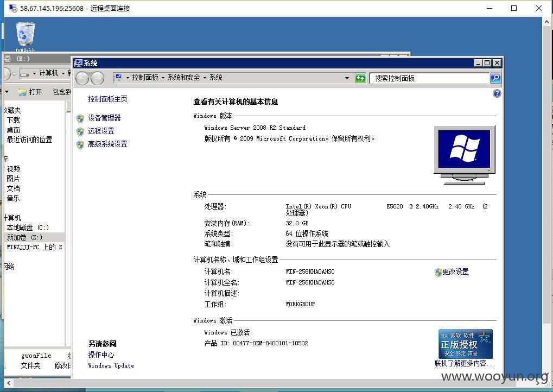Expand the arrow after 系统和安全 breadcrumb
Viewport: 553px width, 392px height.
[205, 78]
